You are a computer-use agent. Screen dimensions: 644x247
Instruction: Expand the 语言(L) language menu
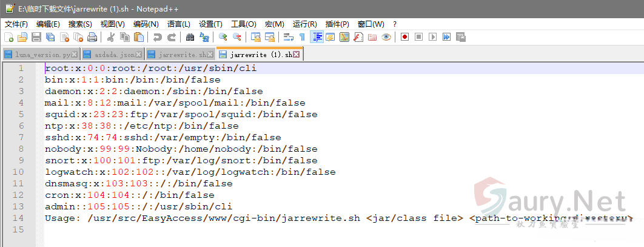(178, 24)
